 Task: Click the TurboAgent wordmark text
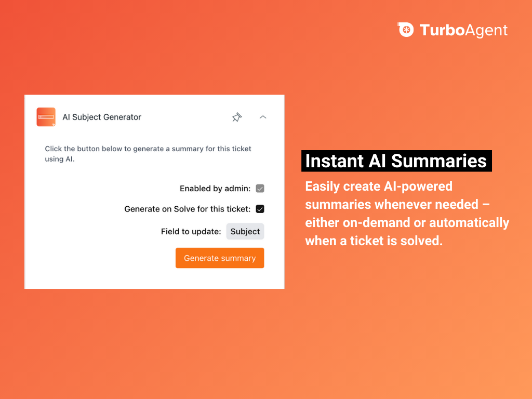coord(463,30)
